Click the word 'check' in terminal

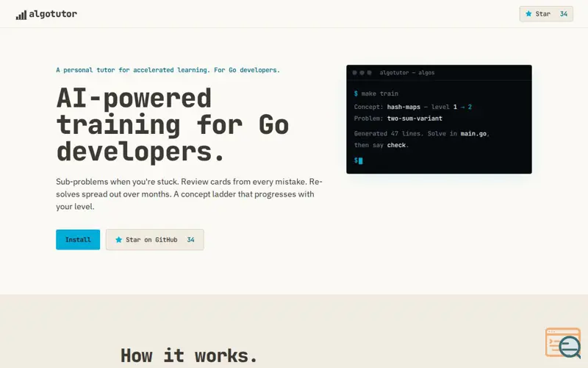pyautogui.click(x=396, y=145)
